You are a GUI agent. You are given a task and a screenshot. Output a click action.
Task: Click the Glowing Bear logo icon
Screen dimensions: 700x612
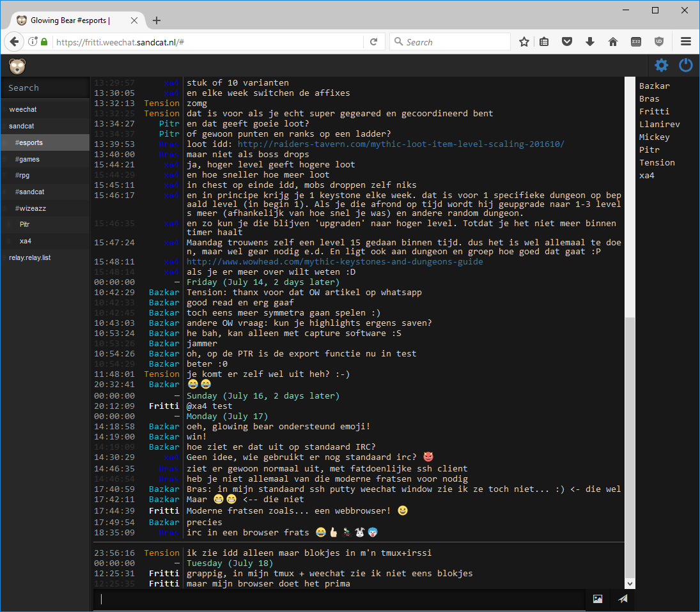click(x=17, y=66)
